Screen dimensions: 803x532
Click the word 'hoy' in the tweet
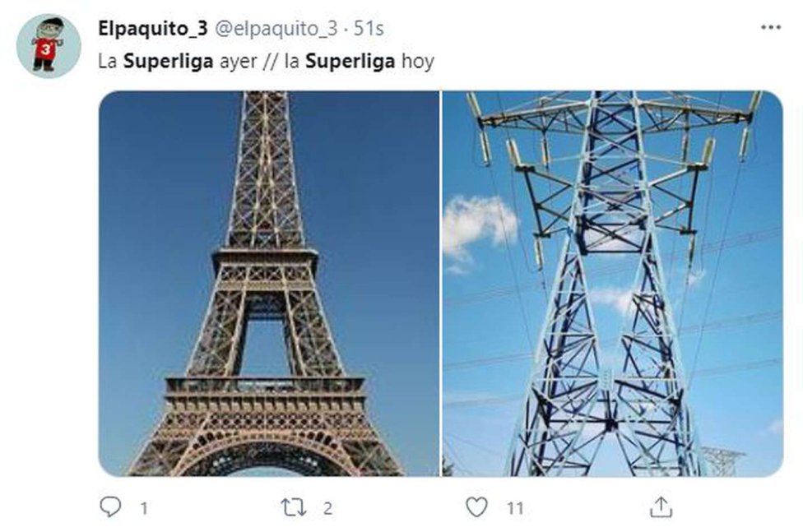tap(417, 62)
